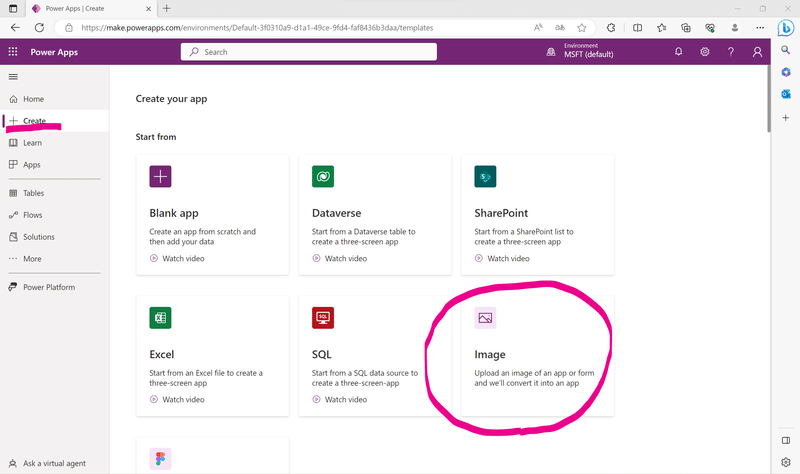Click the Power Apps header title
Image resolution: width=800 pixels, height=474 pixels.
[54, 52]
